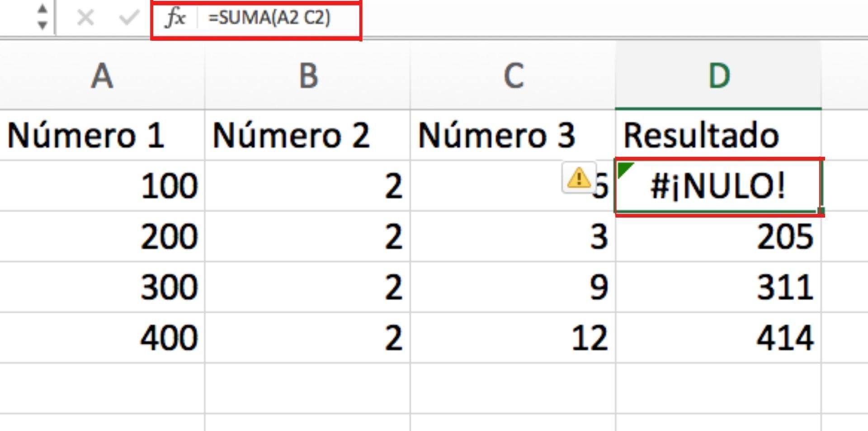Select the cell showing #¡NULO! error

coord(718,186)
